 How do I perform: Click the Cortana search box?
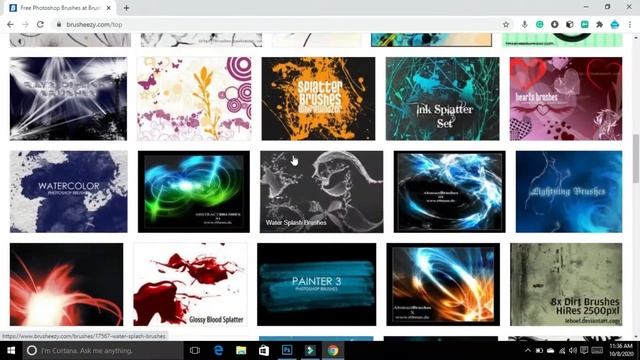(x=103, y=351)
